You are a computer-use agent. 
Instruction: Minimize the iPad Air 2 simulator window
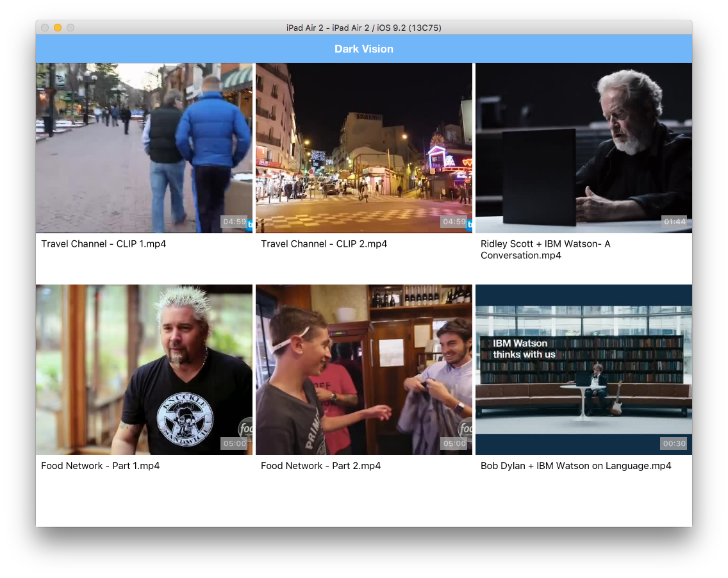(x=58, y=28)
